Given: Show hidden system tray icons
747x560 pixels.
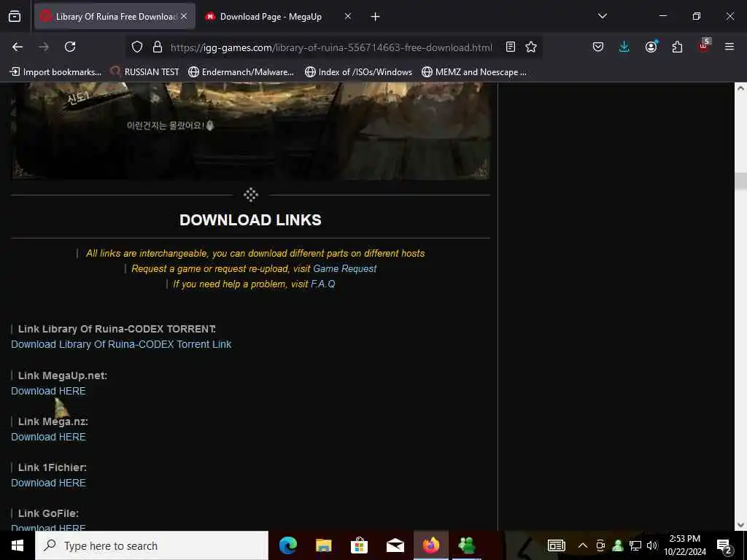Looking at the screenshot, I should click(x=582, y=545).
